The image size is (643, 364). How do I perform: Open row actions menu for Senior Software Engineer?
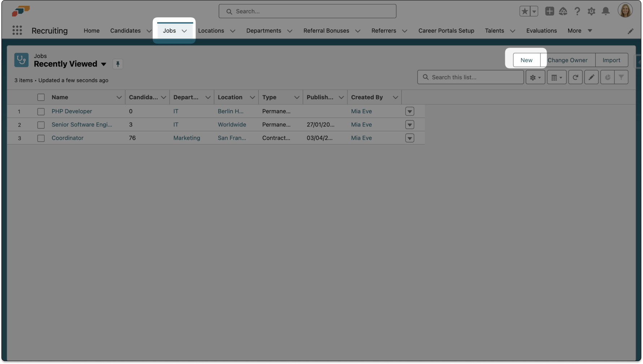point(410,125)
